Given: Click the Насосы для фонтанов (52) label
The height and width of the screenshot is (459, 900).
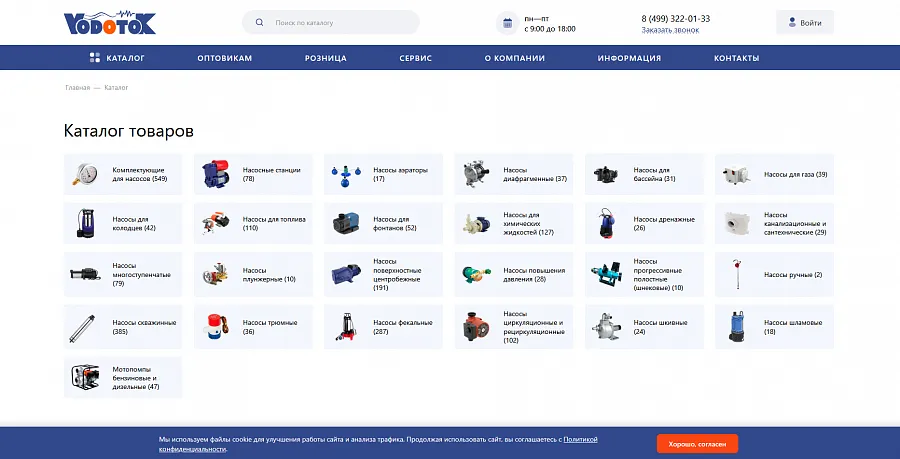Looking at the screenshot, I should (x=395, y=224).
